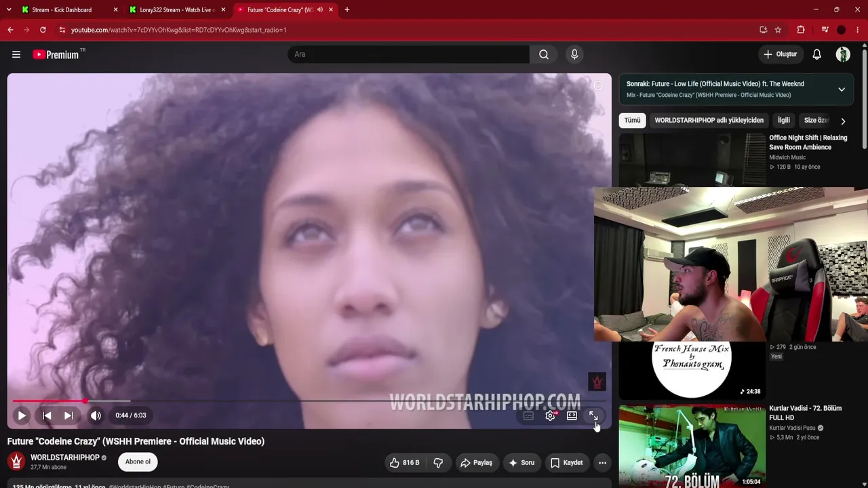Image resolution: width=868 pixels, height=488 pixels.
Task: Open the notifications bell
Action: pyautogui.click(x=816, y=54)
